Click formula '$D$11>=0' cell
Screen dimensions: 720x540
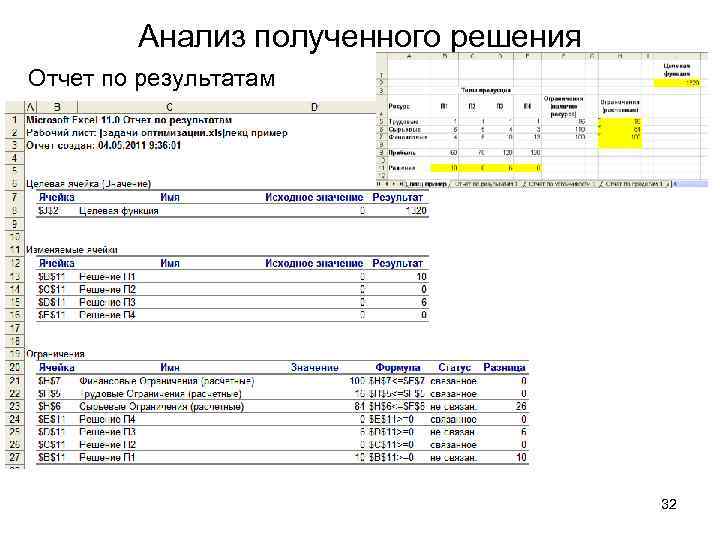pos(391,432)
